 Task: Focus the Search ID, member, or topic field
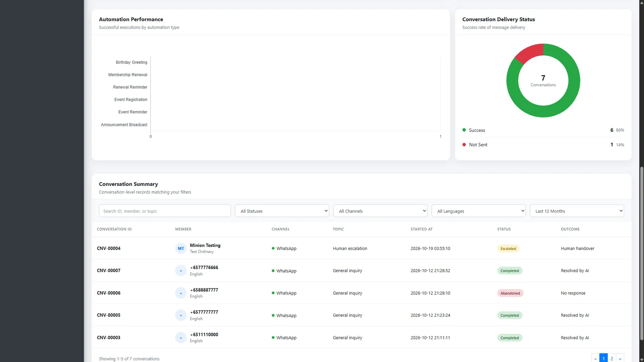coord(165,211)
